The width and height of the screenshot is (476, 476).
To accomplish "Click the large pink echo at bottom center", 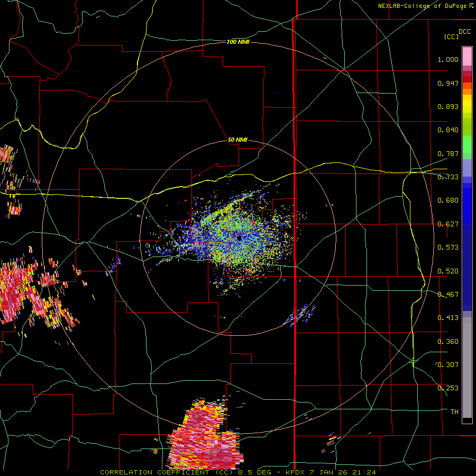I will pos(205,434).
